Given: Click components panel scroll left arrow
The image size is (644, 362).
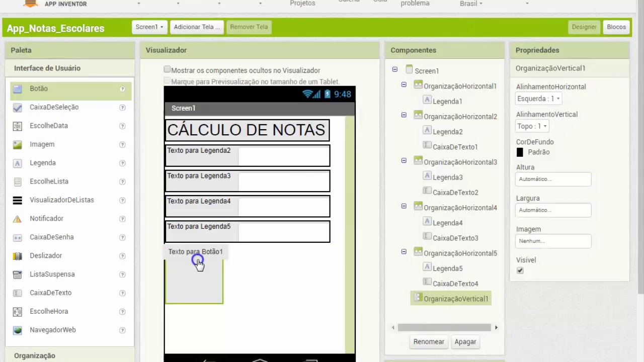Looking at the screenshot, I should coord(393,328).
